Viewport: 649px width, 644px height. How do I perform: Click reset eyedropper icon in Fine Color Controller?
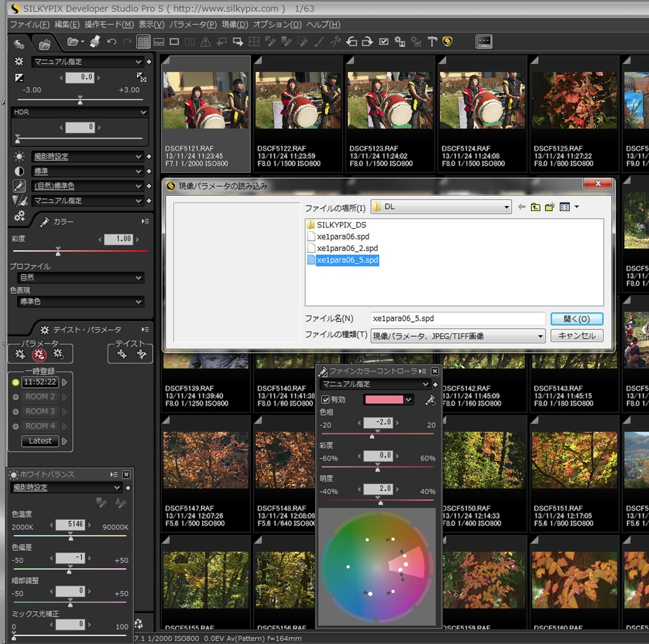point(430,400)
